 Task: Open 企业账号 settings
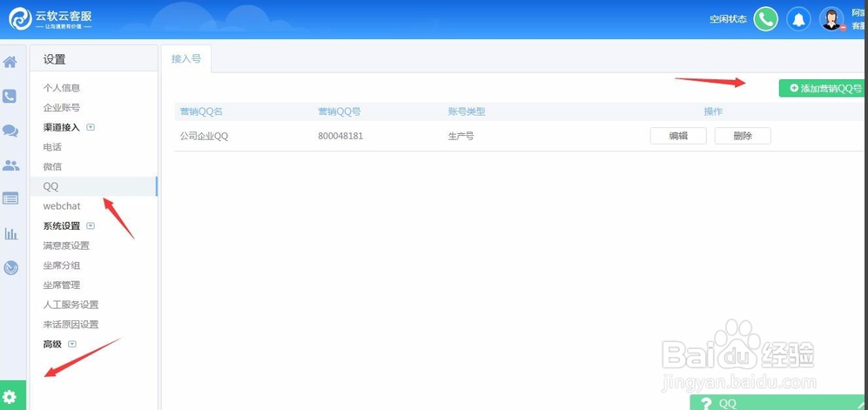click(62, 107)
